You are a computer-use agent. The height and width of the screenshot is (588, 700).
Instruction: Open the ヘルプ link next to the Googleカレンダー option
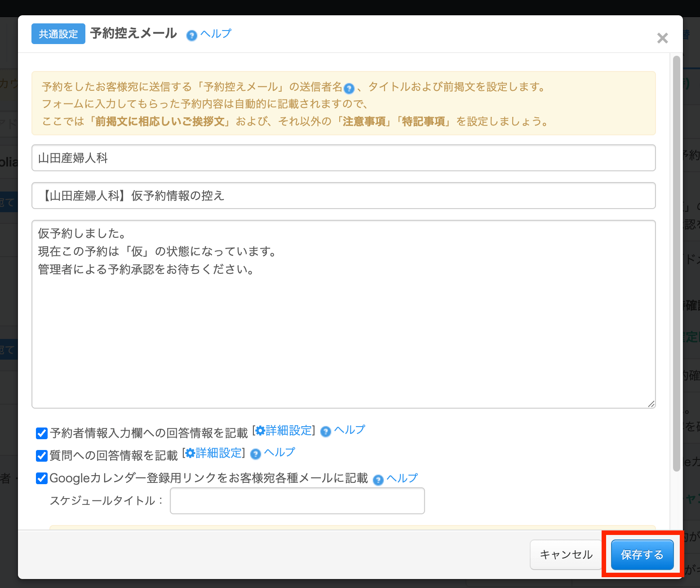click(402, 478)
